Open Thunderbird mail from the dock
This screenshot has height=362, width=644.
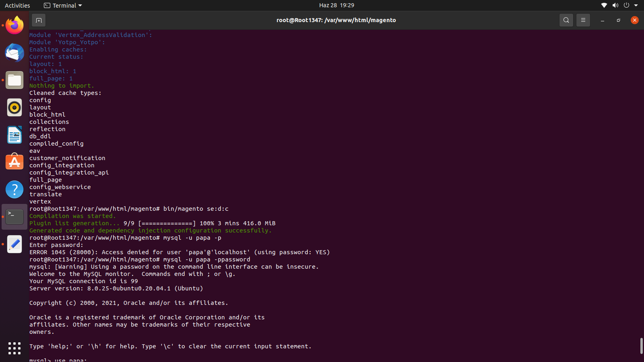(14, 53)
